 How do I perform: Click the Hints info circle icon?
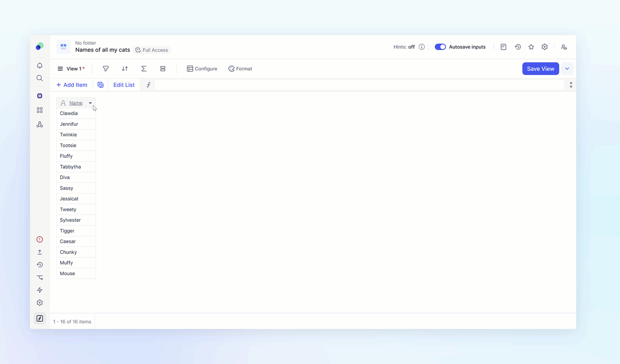(x=421, y=47)
